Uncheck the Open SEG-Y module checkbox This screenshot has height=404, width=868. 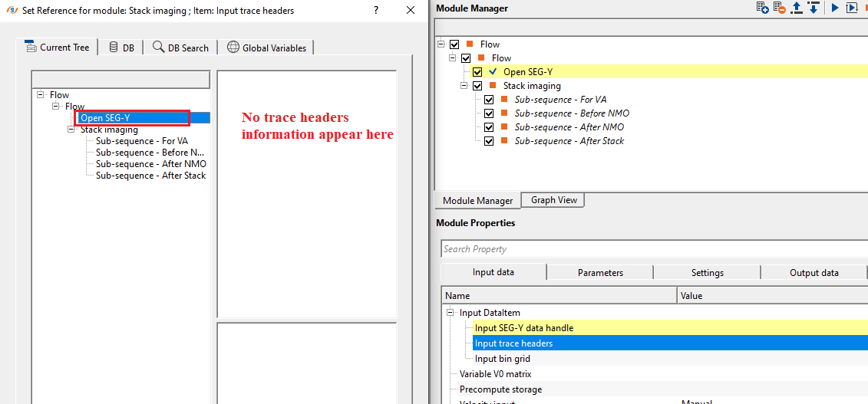[477, 72]
